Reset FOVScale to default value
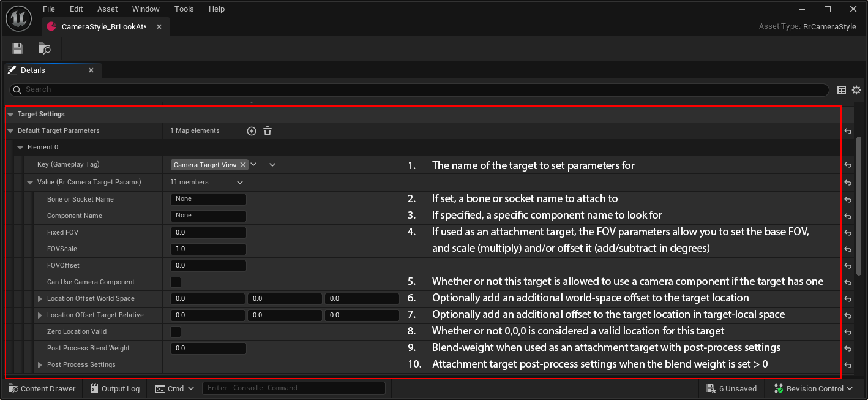868x400 pixels. 848,249
